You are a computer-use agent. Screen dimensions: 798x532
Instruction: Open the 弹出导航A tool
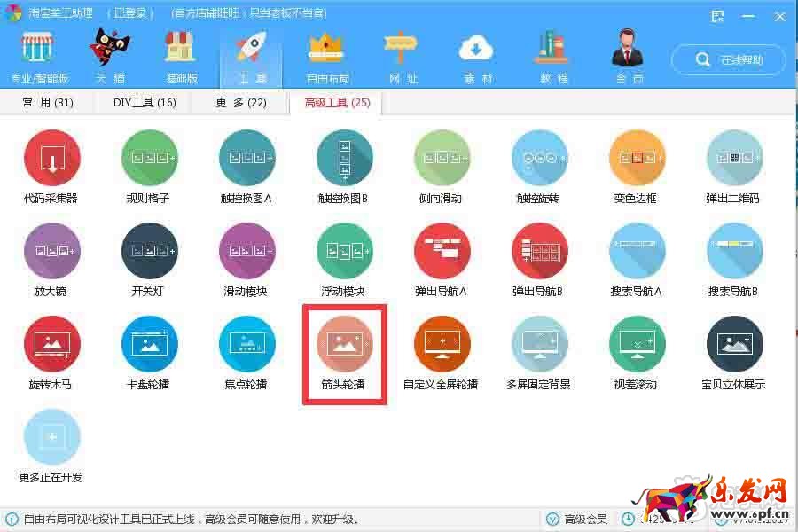click(x=442, y=251)
